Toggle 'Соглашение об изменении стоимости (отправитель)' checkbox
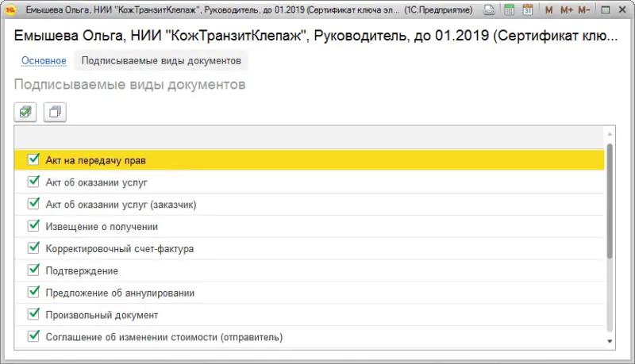This screenshot has width=635, height=364. (x=33, y=336)
